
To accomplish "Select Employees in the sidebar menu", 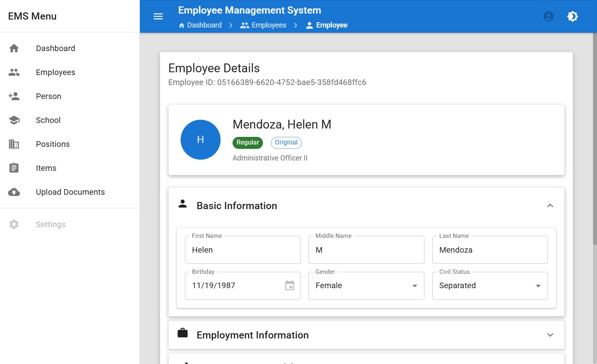I will pos(56,72).
